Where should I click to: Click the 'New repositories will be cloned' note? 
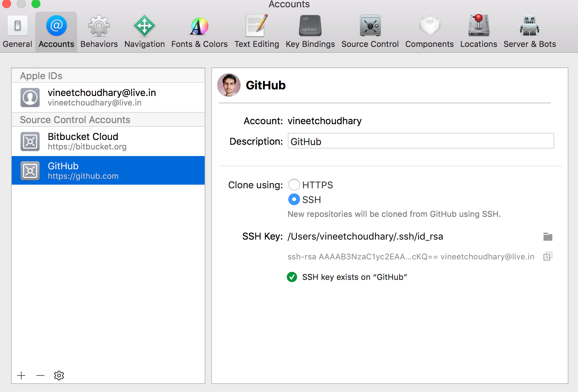tap(394, 214)
